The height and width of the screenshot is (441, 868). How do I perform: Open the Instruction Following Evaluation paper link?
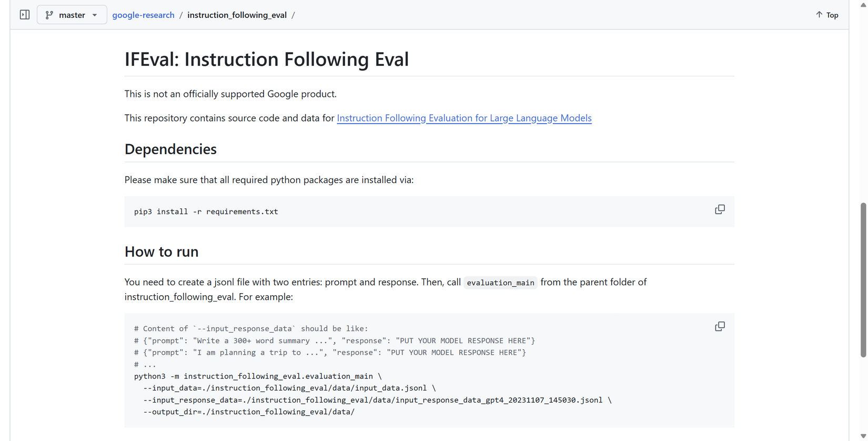[x=464, y=118]
